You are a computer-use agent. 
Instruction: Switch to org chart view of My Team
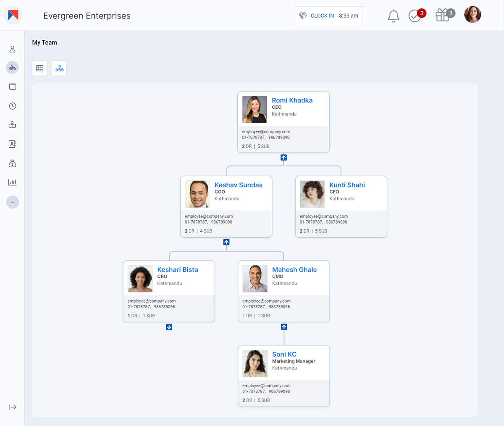pyautogui.click(x=59, y=68)
